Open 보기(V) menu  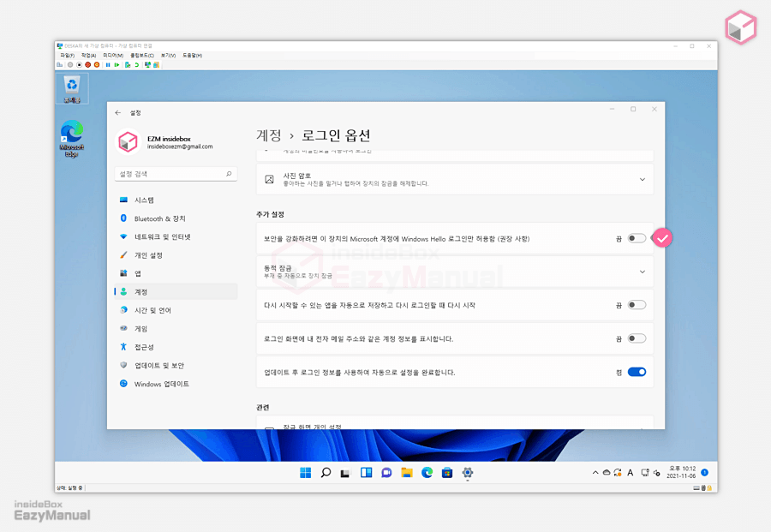pos(168,56)
